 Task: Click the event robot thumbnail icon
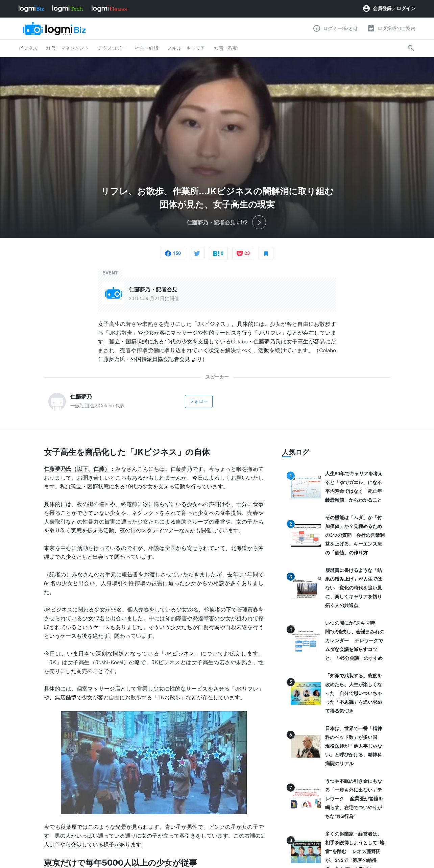(113, 294)
